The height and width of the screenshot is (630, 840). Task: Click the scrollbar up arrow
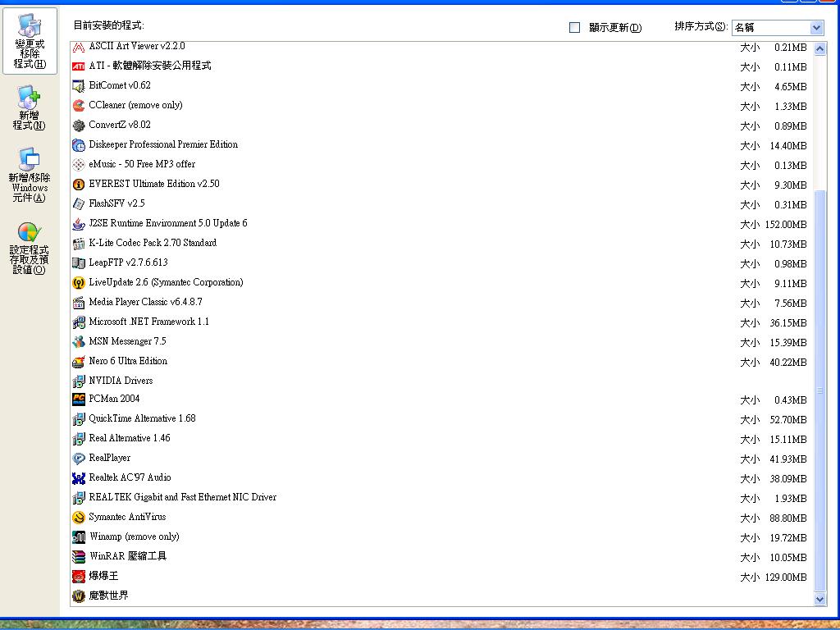pyautogui.click(x=819, y=48)
